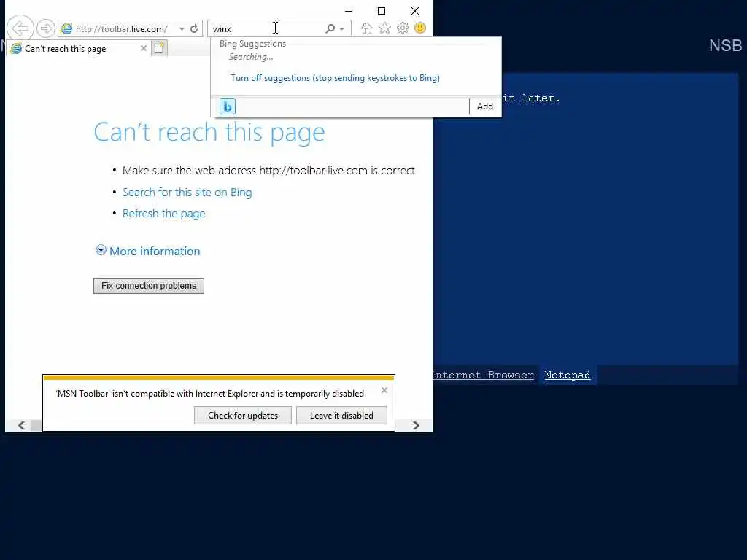Start search with the magnifier icon
Screen dimensions: 747x560
(x=330, y=28)
